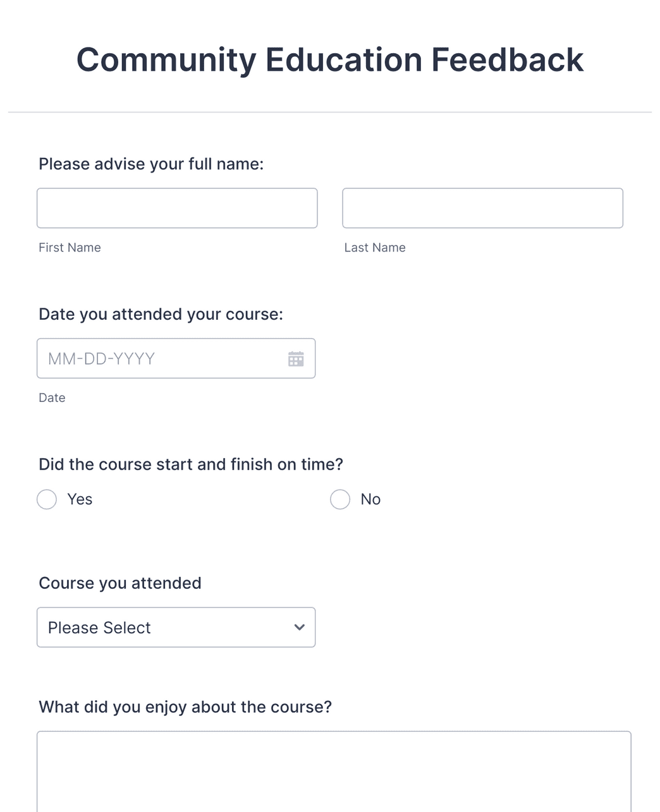Click the What did you enjoy question
Viewport: 660px width, 812px height.
(185, 706)
